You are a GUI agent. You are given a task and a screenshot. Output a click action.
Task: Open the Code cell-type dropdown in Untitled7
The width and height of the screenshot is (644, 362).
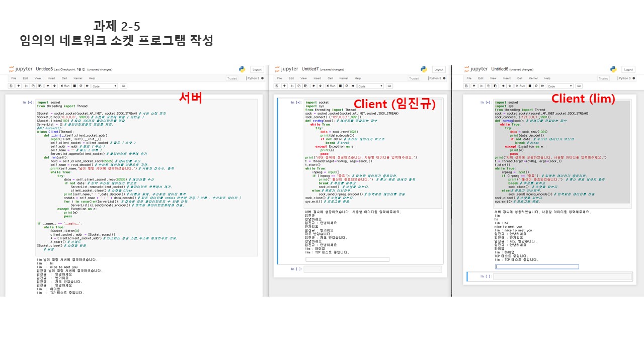click(371, 86)
